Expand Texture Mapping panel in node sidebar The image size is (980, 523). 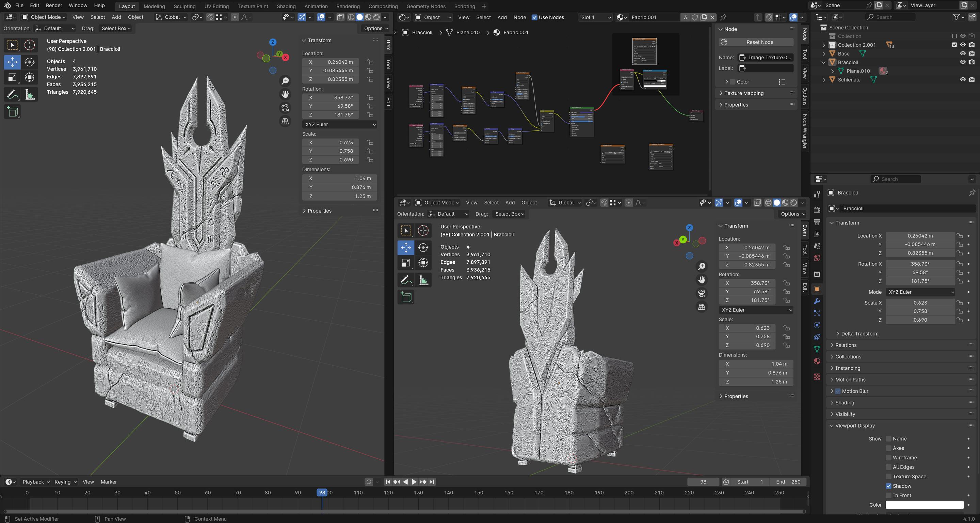[743, 93]
